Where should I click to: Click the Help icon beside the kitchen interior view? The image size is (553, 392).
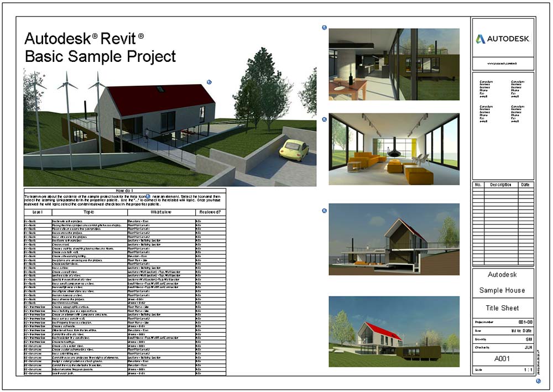324,27
